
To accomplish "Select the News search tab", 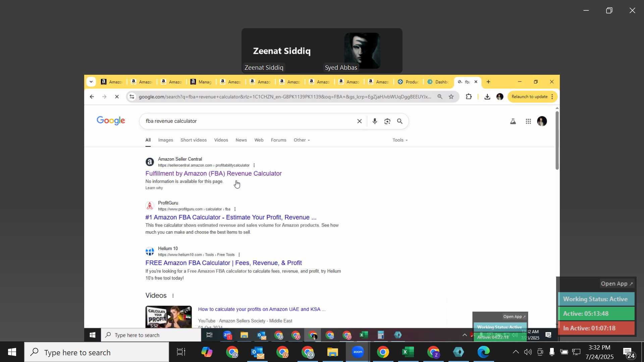I will click(241, 140).
